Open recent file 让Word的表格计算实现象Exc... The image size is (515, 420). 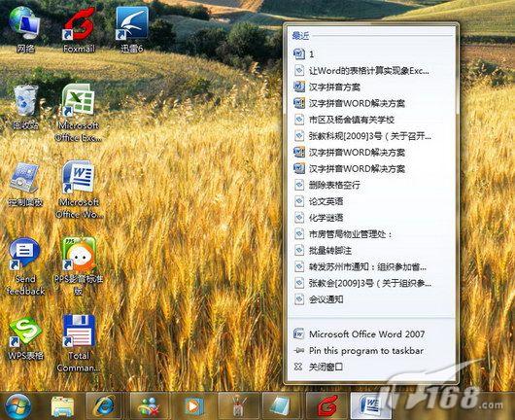click(x=372, y=70)
